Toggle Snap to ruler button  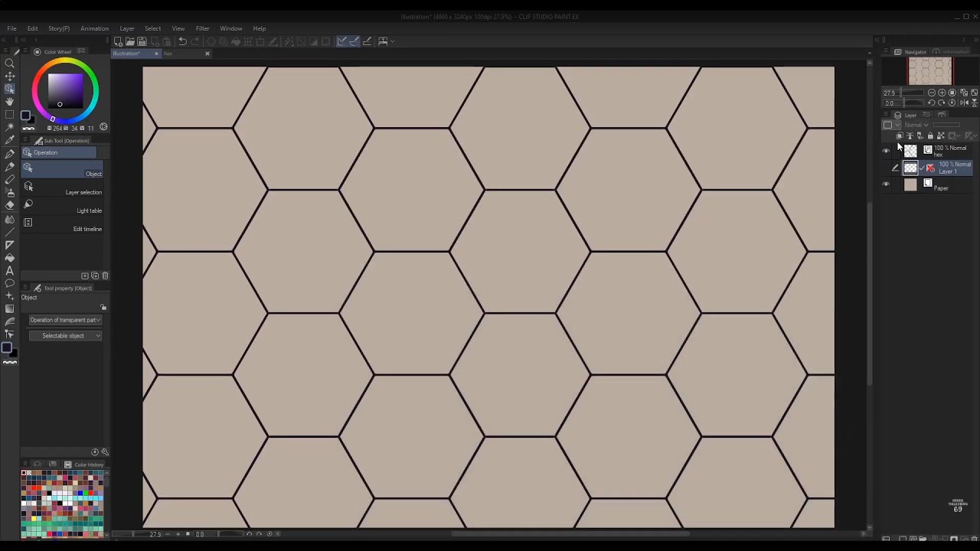pos(341,41)
